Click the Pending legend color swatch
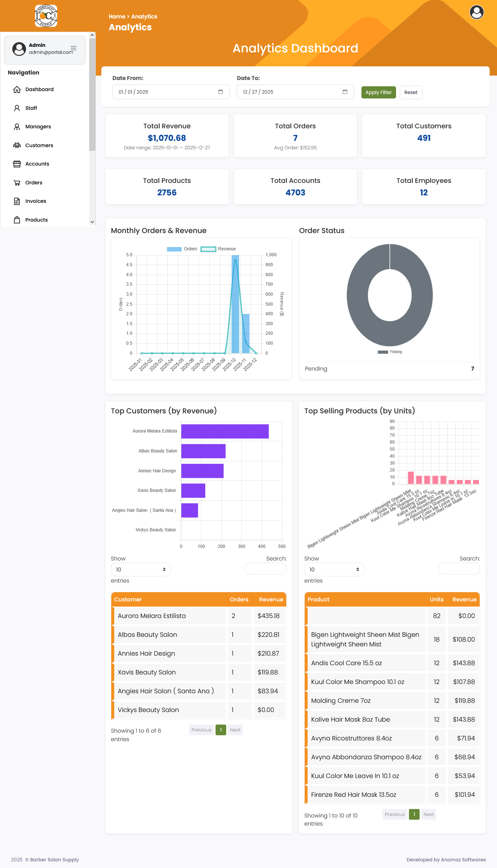The height and width of the screenshot is (868, 497). click(383, 352)
